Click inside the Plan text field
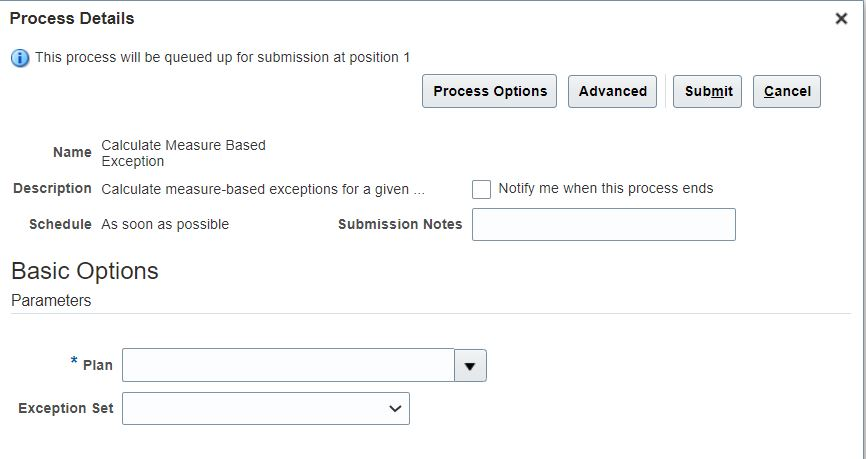 pyautogui.click(x=288, y=365)
